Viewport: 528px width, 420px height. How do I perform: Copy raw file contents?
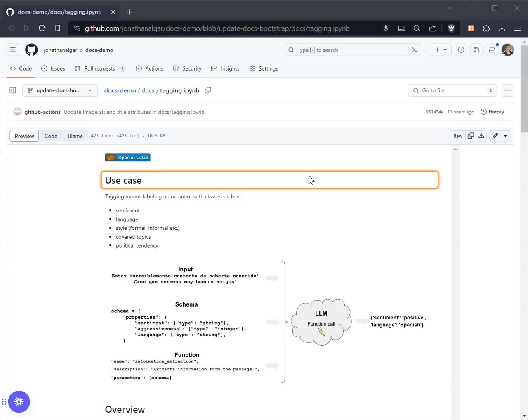pos(471,136)
